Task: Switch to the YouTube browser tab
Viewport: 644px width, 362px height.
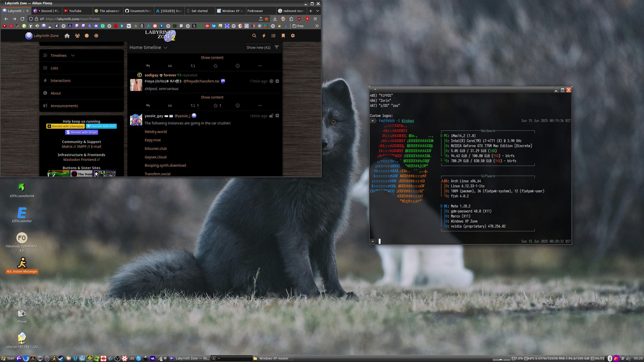Action: [75, 11]
